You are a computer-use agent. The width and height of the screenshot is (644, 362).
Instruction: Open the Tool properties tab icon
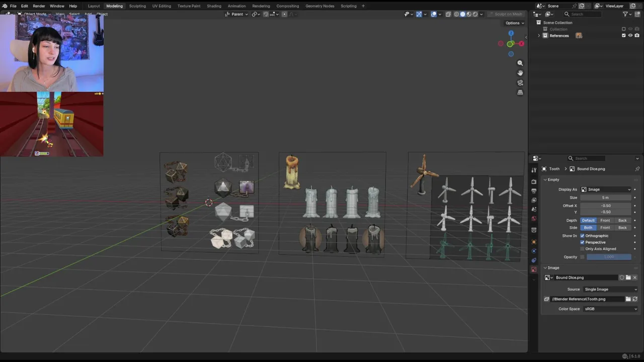534,170
